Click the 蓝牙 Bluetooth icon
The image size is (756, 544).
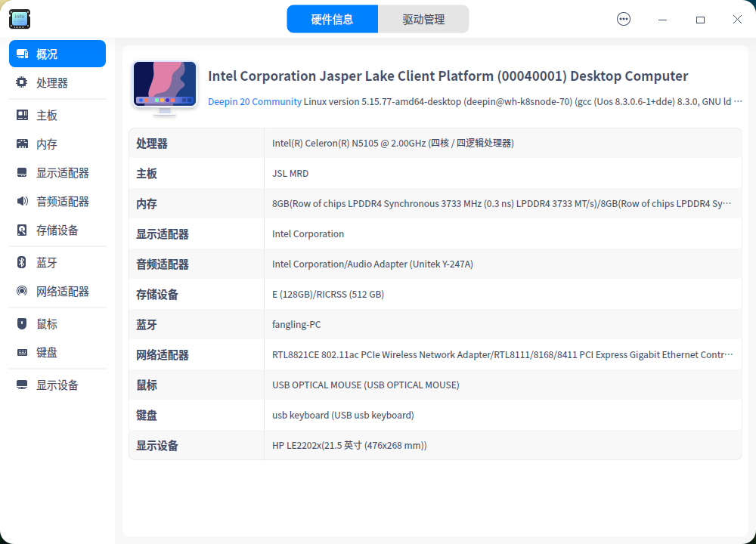pyautogui.click(x=22, y=262)
